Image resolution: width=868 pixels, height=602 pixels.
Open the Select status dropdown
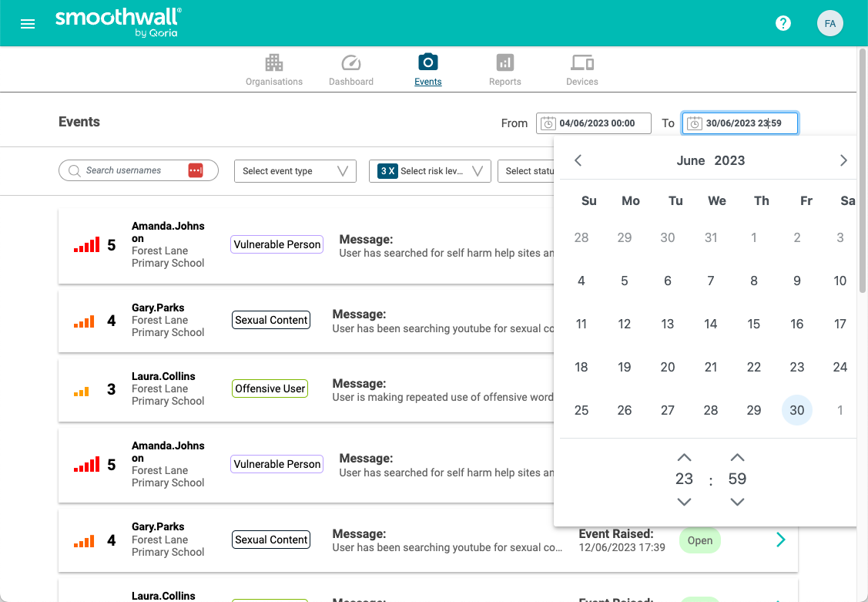pyautogui.click(x=528, y=171)
